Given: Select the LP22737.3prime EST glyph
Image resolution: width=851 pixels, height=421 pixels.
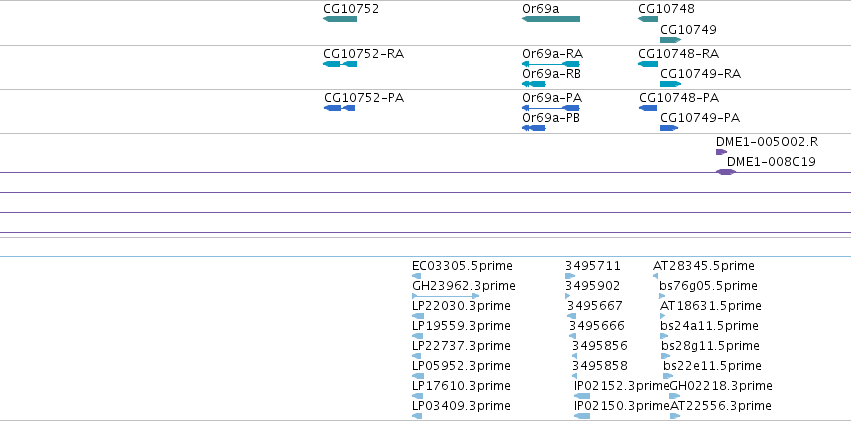Looking at the screenshot, I should pyautogui.click(x=418, y=356).
